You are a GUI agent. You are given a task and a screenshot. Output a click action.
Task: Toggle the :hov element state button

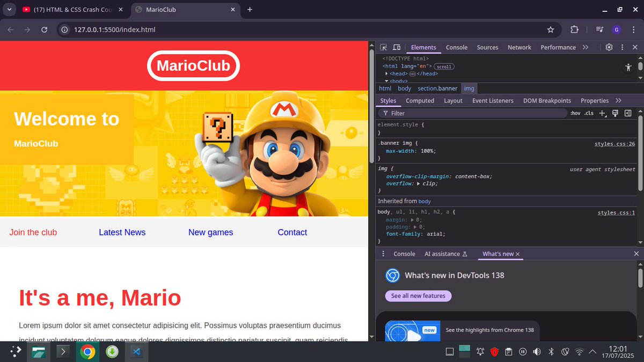tap(575, 113)
